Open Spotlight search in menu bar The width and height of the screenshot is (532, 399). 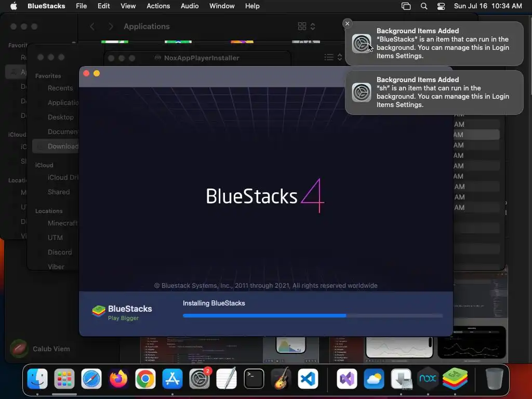[424, 6]
